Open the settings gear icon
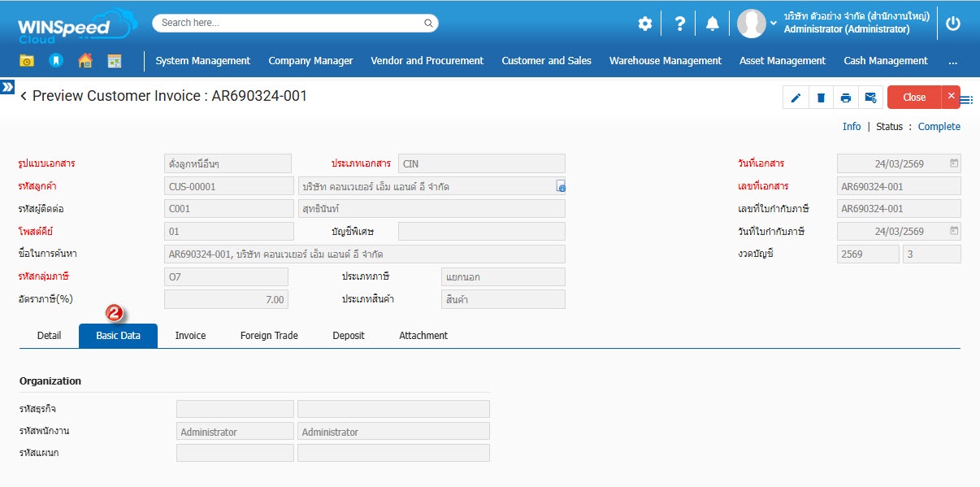Screen dimensions: 980x487 click(644, 24)
